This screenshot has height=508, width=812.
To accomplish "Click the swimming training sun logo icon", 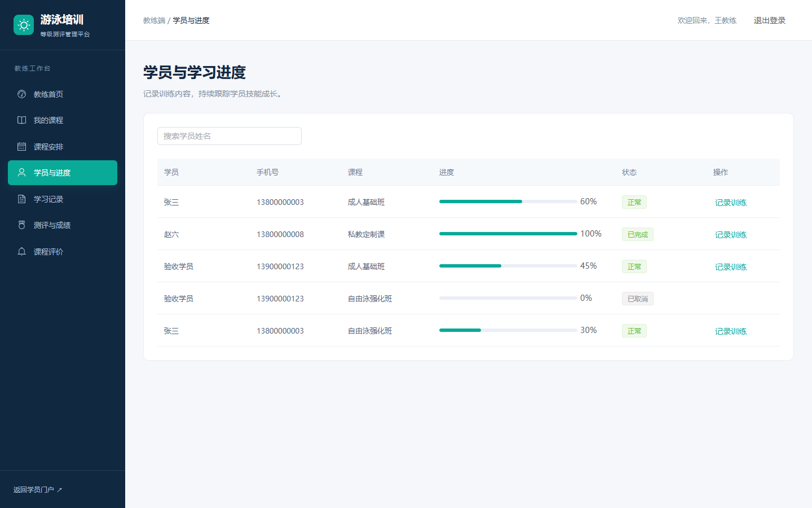I will coord(24,25).
